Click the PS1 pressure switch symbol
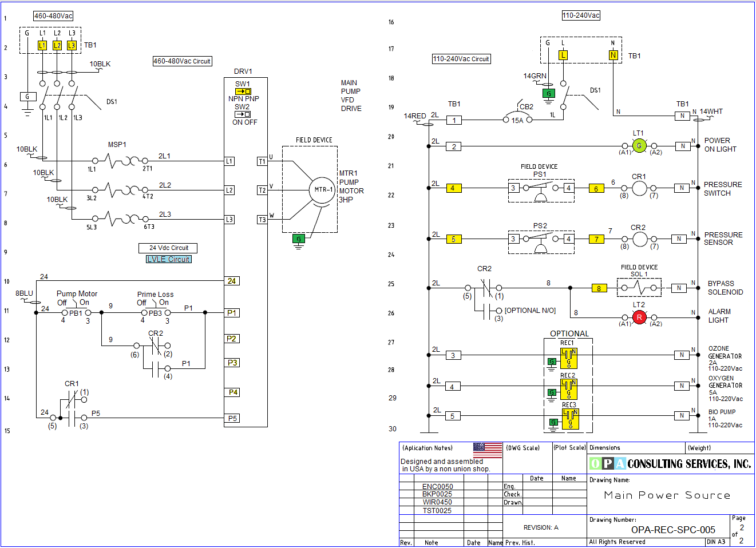This screenshot has width=756, height=548. (540, 188)
